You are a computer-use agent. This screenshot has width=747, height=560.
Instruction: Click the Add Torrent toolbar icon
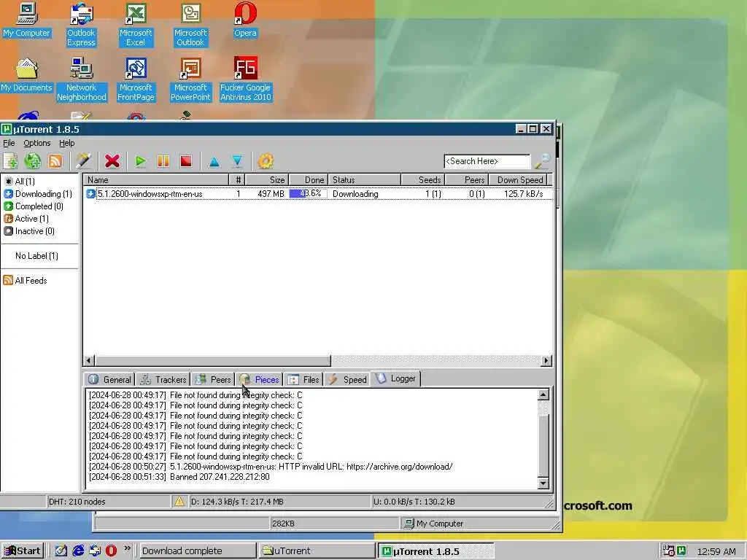pos(10,161)
